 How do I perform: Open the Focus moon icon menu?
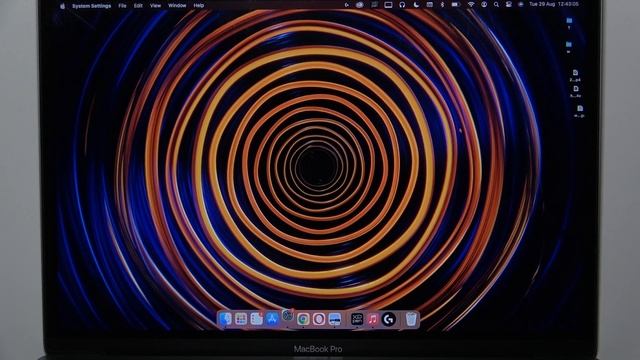[x=416, y=5]
